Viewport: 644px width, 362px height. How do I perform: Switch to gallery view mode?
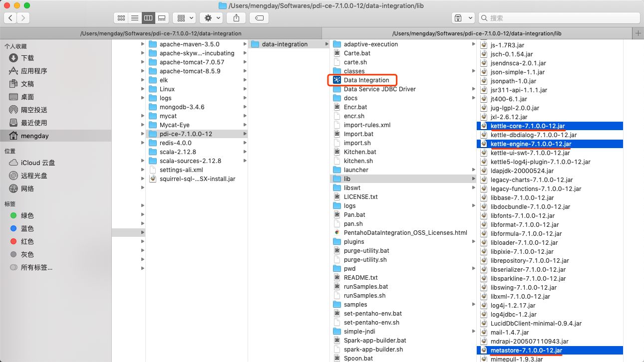coord(161,18)
